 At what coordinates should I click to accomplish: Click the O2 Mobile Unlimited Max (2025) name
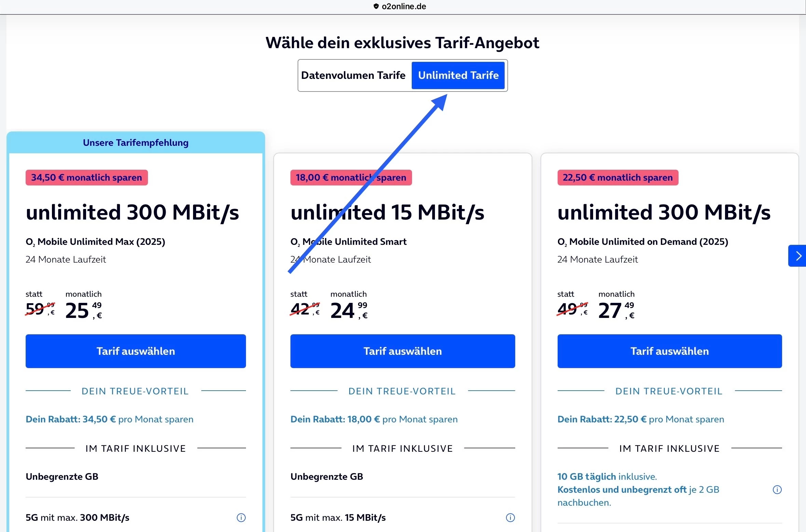[95, 242]
